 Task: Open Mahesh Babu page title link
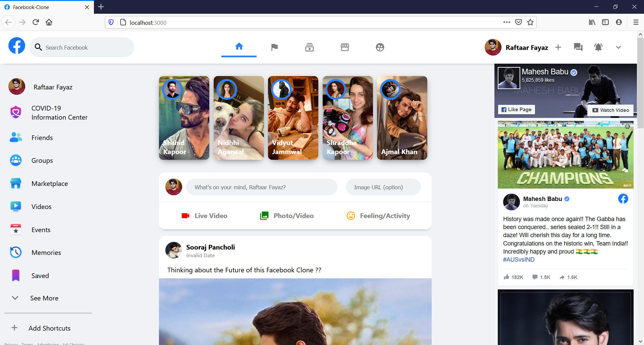click(545, 72)
